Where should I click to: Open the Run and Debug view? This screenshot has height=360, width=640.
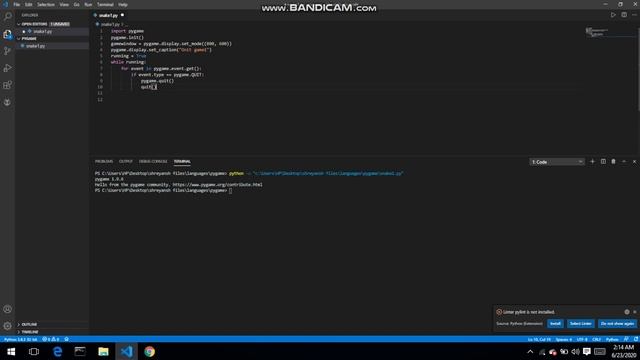[x=7, y=68]
